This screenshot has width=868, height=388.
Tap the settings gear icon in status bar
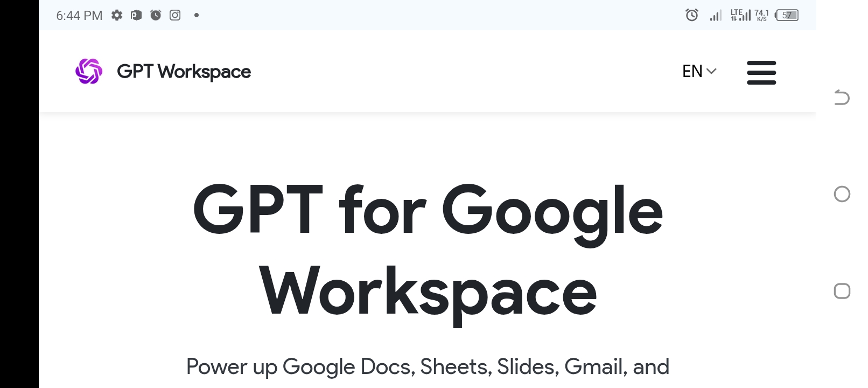click(117, 15)
